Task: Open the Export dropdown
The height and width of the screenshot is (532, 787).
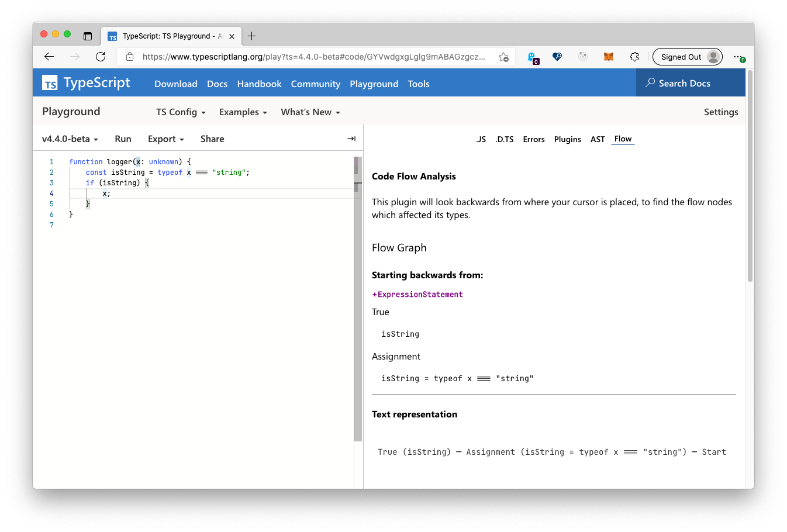Action: click(166, 139)
